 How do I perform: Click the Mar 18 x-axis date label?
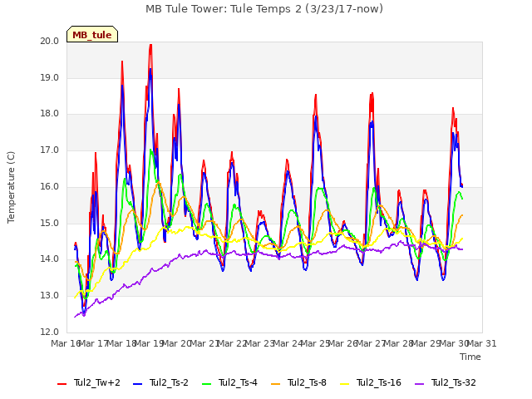coord(121,343)
